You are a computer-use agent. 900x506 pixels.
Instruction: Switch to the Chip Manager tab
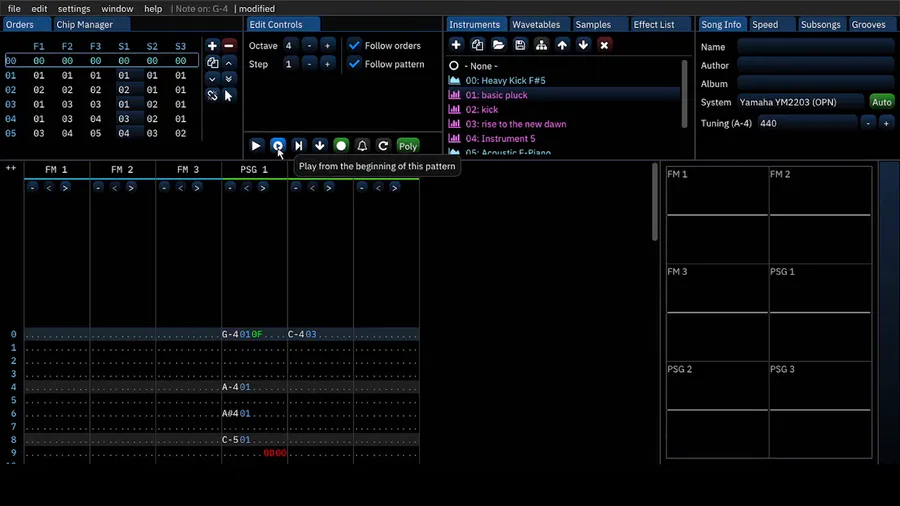coord(84,25)
